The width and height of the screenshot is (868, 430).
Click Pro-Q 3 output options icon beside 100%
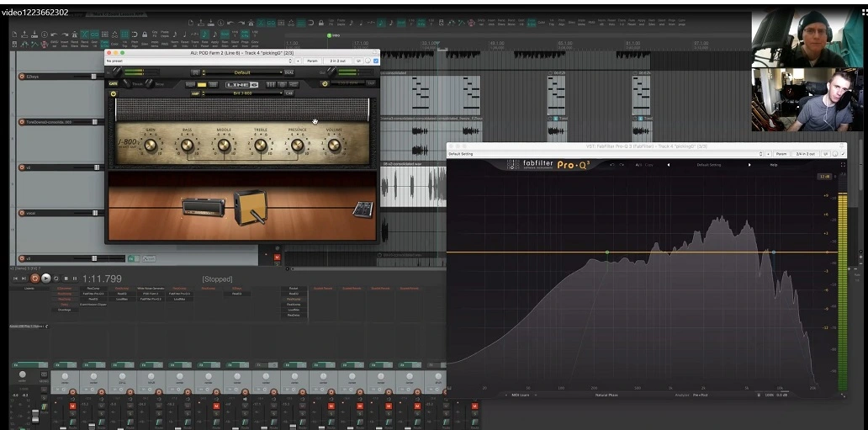(x=759, y=395)
